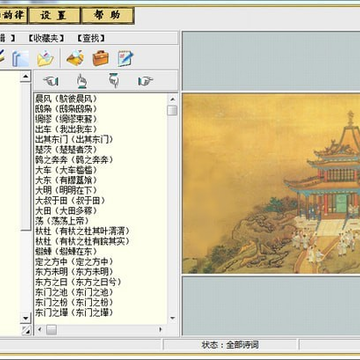Screen dimensions: 360x360
Task: Open the 设置 menu button
Action: click(54, 15)
